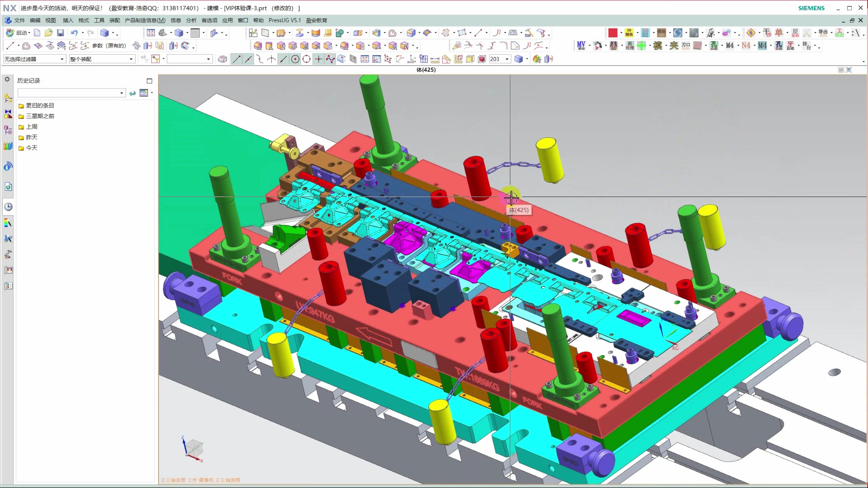Image resolution: width=868 pixels, height=488 pixels.
Task: Click the Fit view icon
Action: pos(151,33)
